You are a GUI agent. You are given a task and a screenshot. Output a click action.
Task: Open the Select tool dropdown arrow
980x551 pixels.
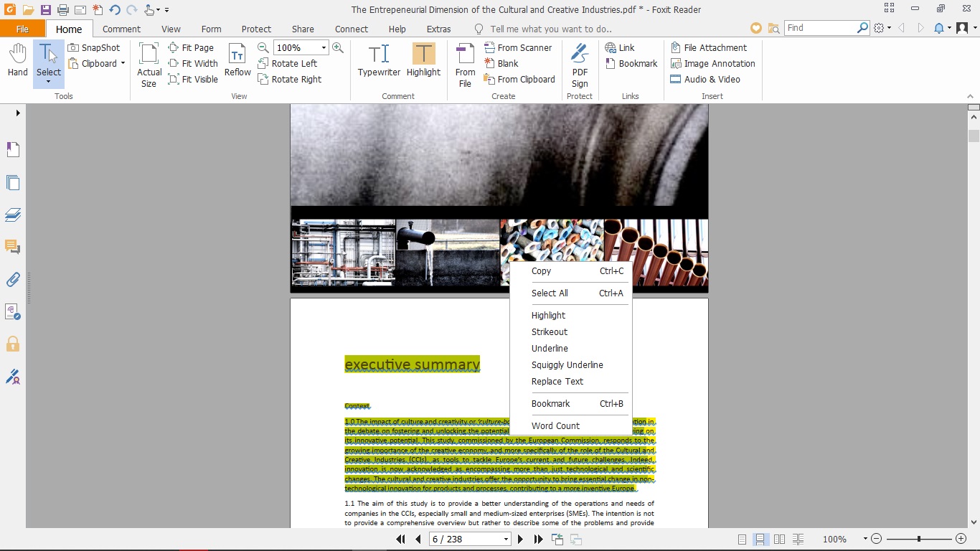49,82
